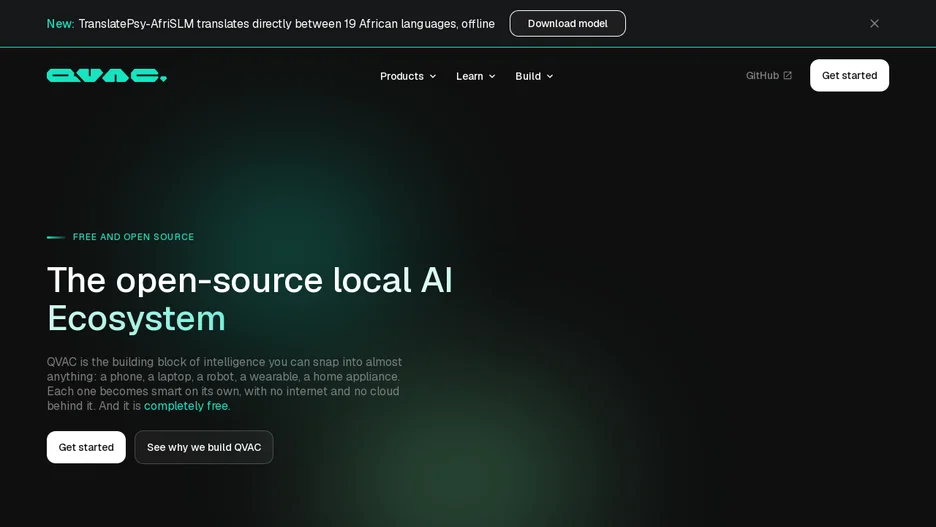Expand the Learn navigation menu
Screen dimensions: 936x527
[475, 76]
